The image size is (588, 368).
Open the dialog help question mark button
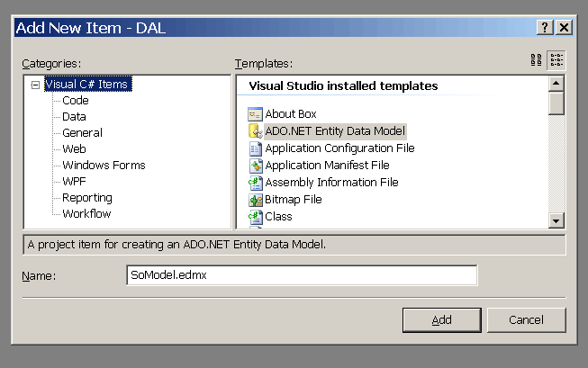point(545,27)
